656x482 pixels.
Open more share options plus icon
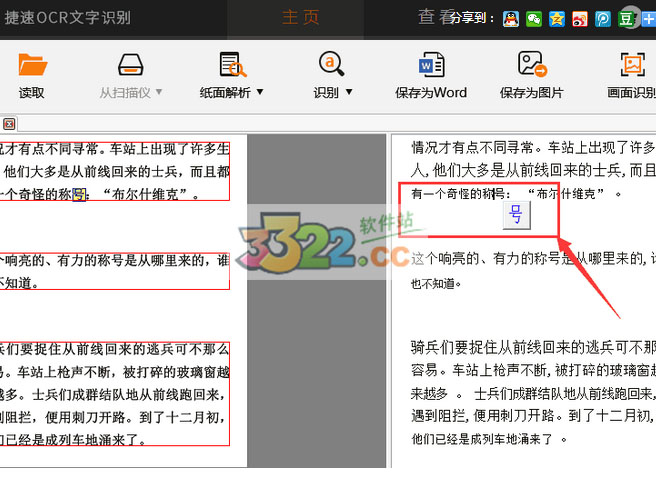pyautogui.click(x=649, y=19)
